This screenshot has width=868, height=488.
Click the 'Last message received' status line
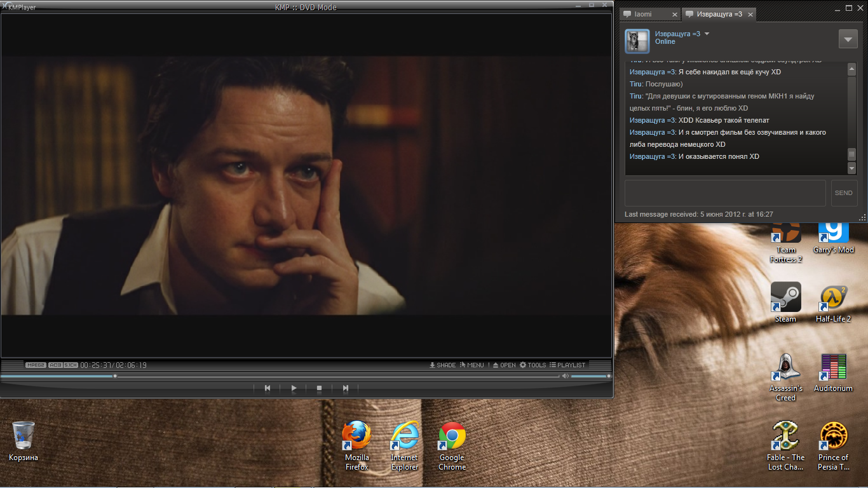click(x=699, y=214)
